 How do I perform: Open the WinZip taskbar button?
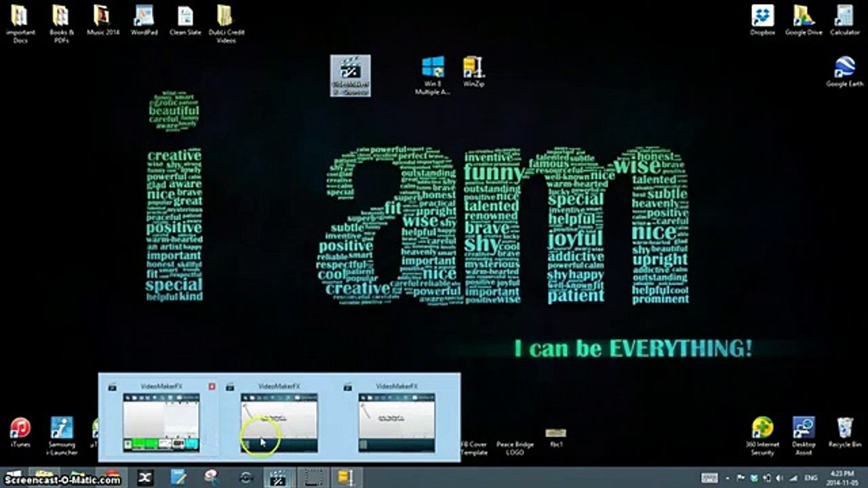point(346,477)
